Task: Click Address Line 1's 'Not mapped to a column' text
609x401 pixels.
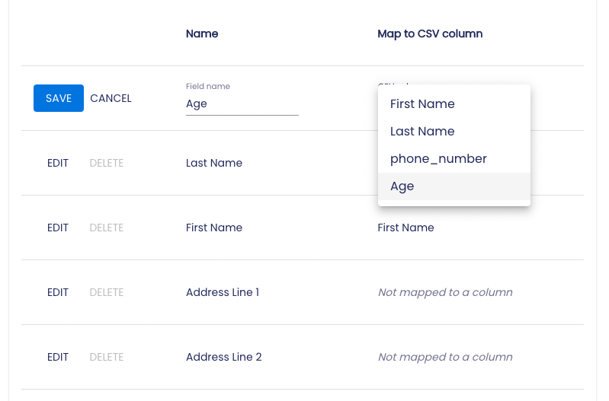Action: 445,293
